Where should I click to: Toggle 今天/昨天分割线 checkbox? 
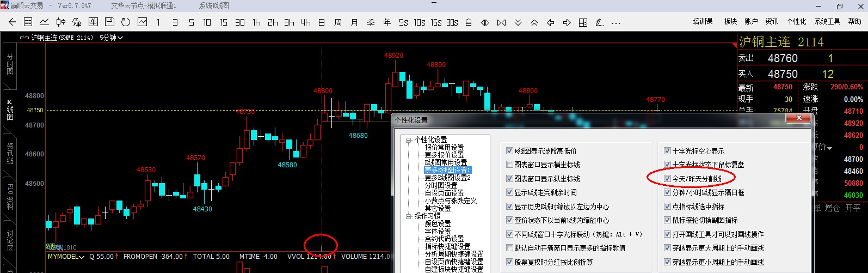tap(667, 179)
